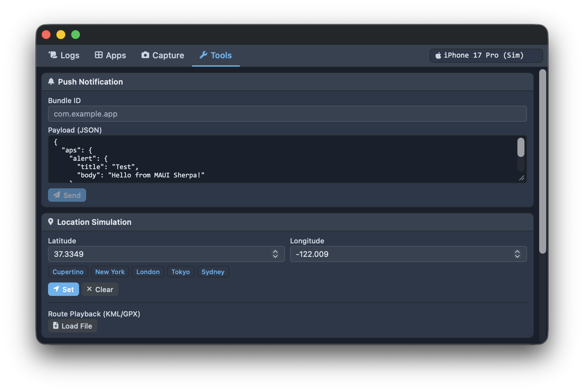The image size is (584, 392).
Task: Click the Payload (JSON) label
Action: (75, 130)
